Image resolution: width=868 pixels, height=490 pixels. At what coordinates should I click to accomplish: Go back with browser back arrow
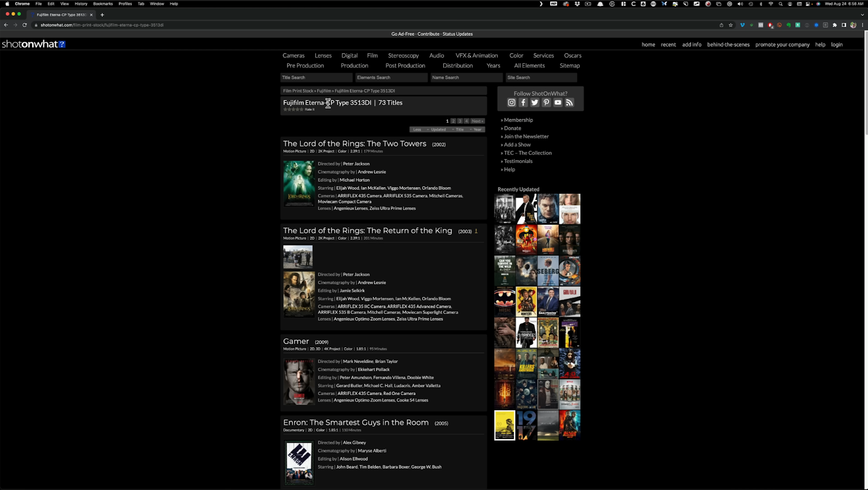click(6, 25)
